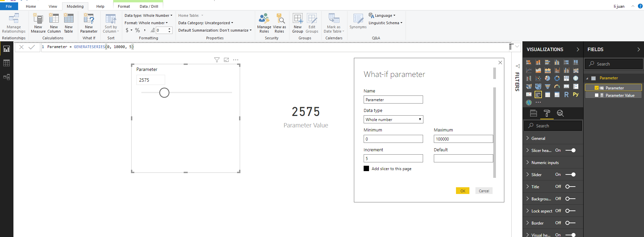Click OK in What-if parameter dialog
The image size is (644, 237).
(x=463, y=191)
